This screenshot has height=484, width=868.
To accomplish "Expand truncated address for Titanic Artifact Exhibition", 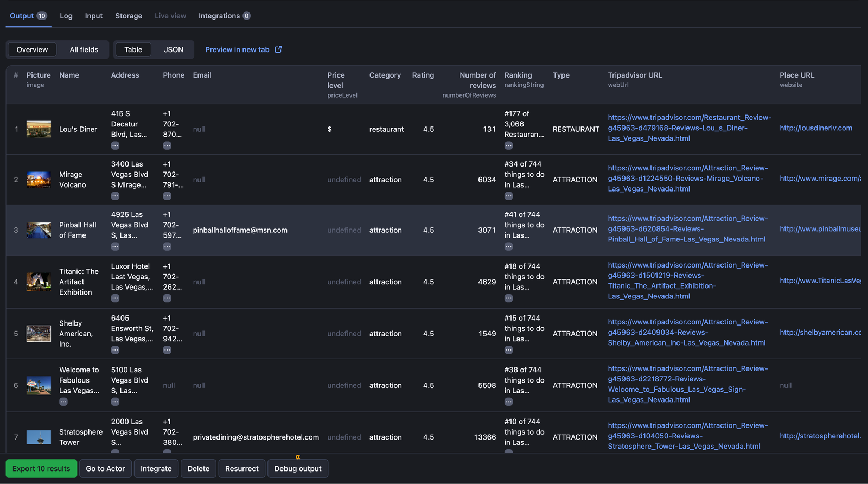I will [115, 298].
